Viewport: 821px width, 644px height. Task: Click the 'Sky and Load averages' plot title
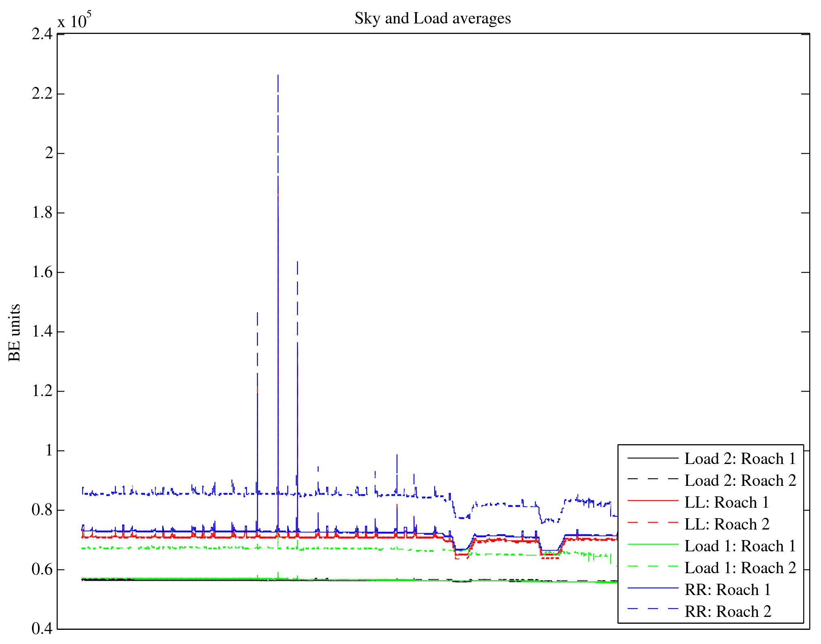(433, 19)
